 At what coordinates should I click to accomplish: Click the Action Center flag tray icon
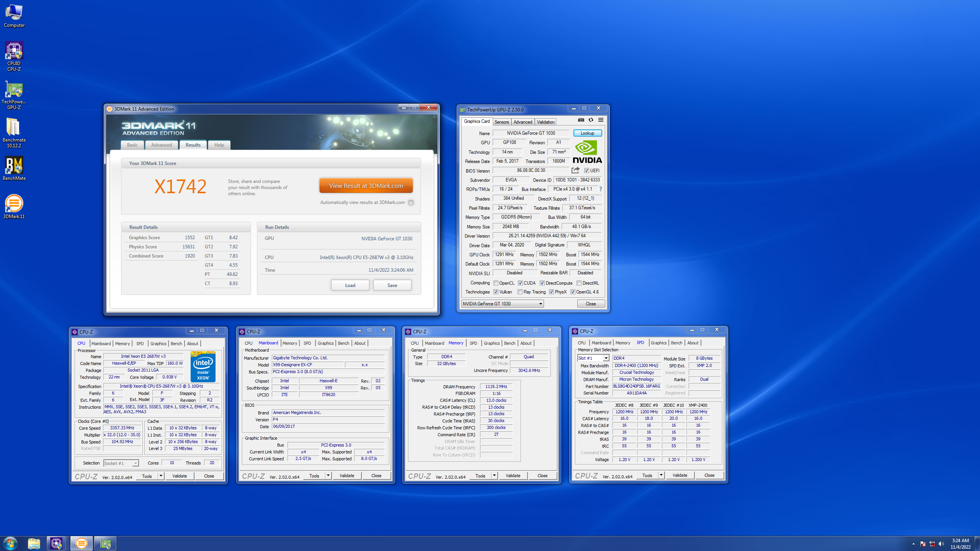923,544
